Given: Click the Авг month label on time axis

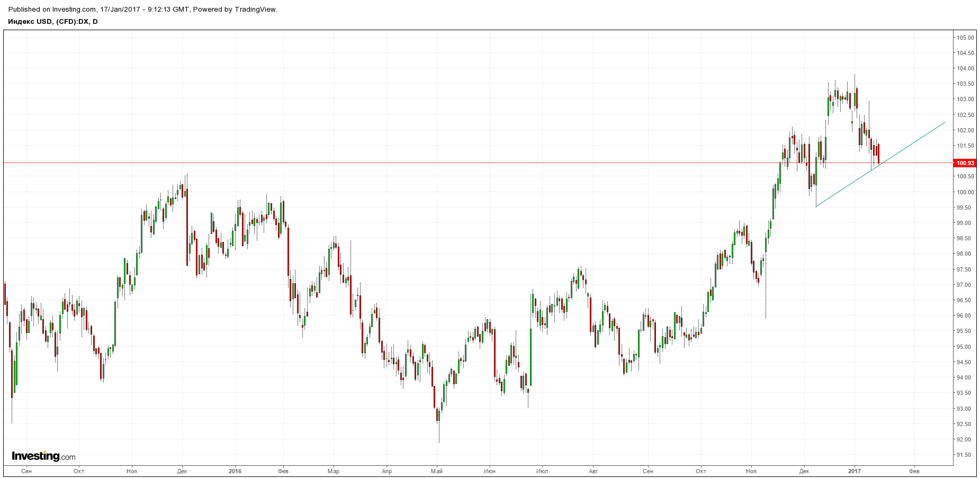Looking at the screenshot, I should tap(594, 471).
